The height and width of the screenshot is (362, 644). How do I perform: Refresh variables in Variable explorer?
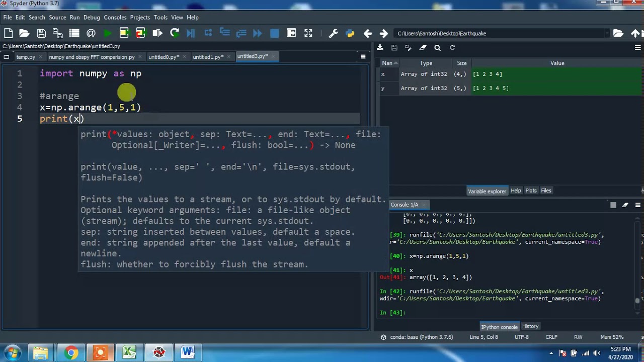pyautogui.click(x=452, y=48)
